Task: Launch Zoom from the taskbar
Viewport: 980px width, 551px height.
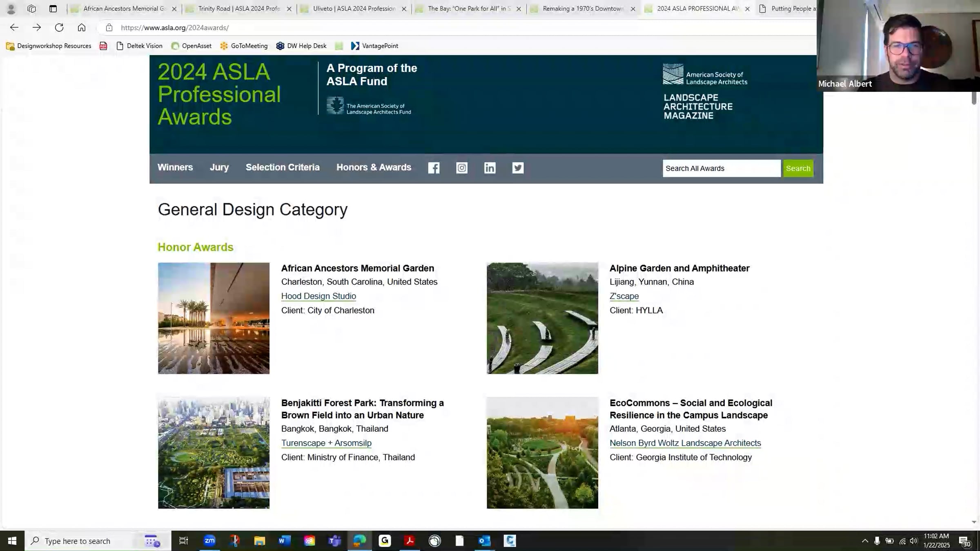Action: tap(209, 540)
